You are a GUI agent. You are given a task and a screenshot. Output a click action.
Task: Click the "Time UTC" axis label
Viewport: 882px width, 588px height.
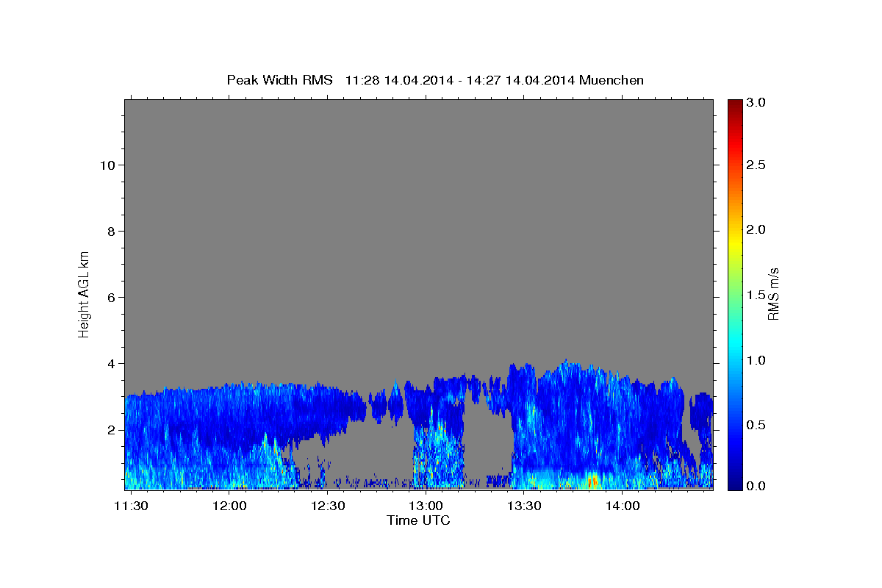point(418,520)
